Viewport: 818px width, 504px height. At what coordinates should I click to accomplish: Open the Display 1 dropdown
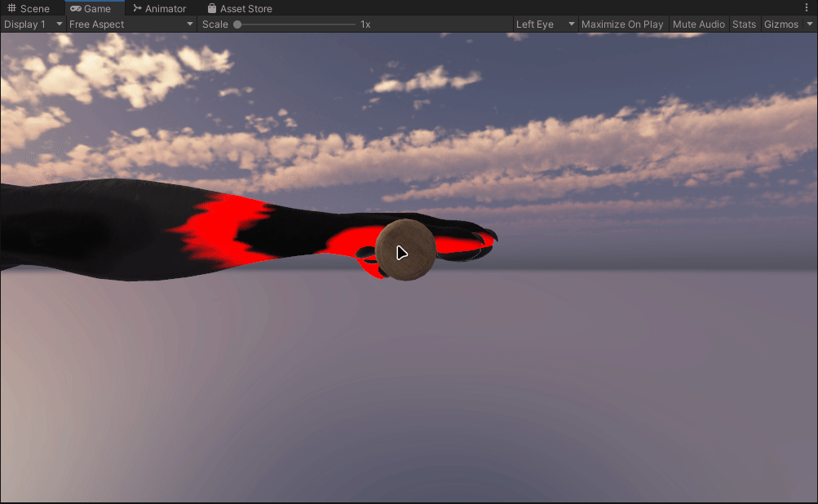[x=33, y=24]
